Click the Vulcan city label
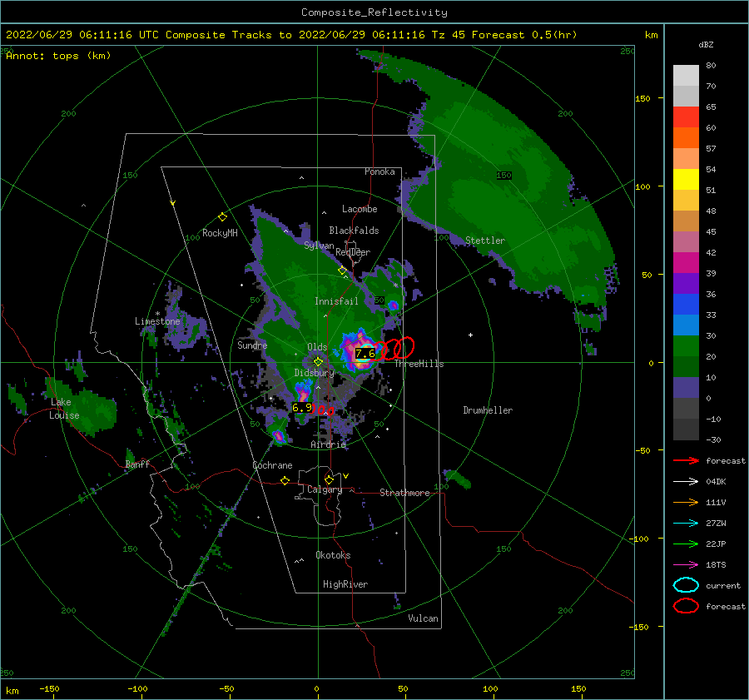749x700 pixels. pos(424,618)
